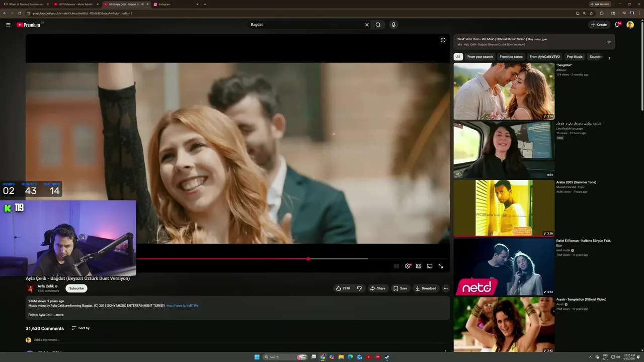Screen dimensions: 644x362
Task: Clear the search box text
Action: [367, 25]
